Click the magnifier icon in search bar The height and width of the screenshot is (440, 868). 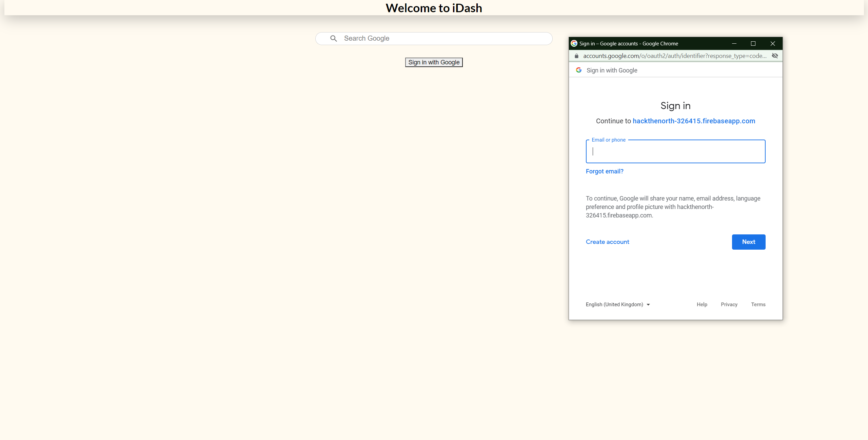point(334,39)
